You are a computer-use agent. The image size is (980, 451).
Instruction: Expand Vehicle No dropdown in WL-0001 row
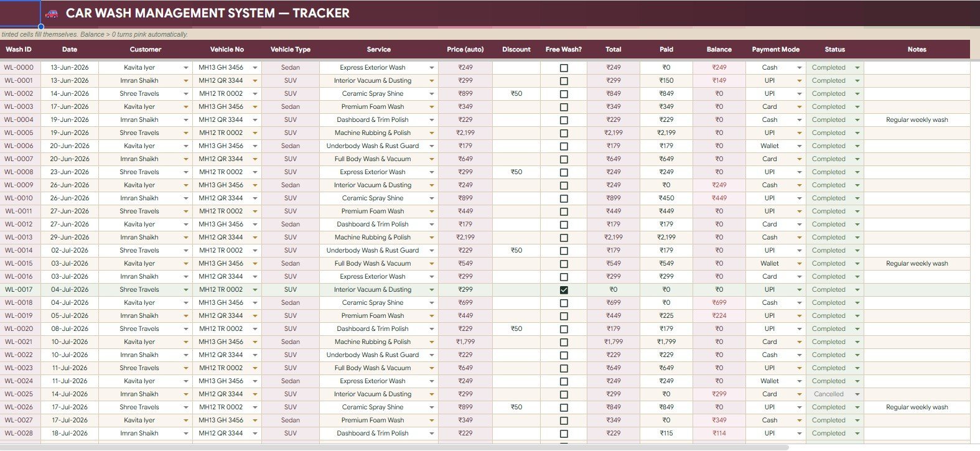coord(255,81)
